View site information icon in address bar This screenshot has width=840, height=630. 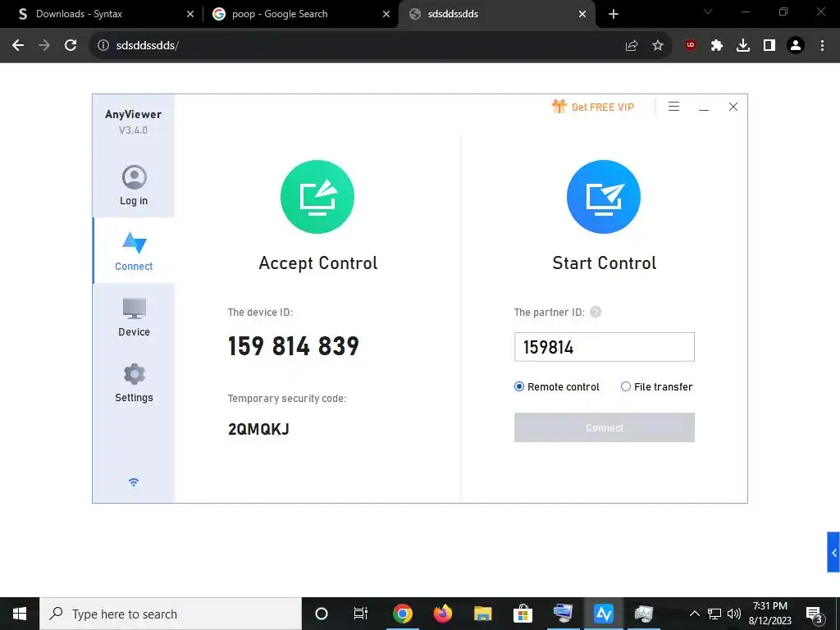pos(103,46)
